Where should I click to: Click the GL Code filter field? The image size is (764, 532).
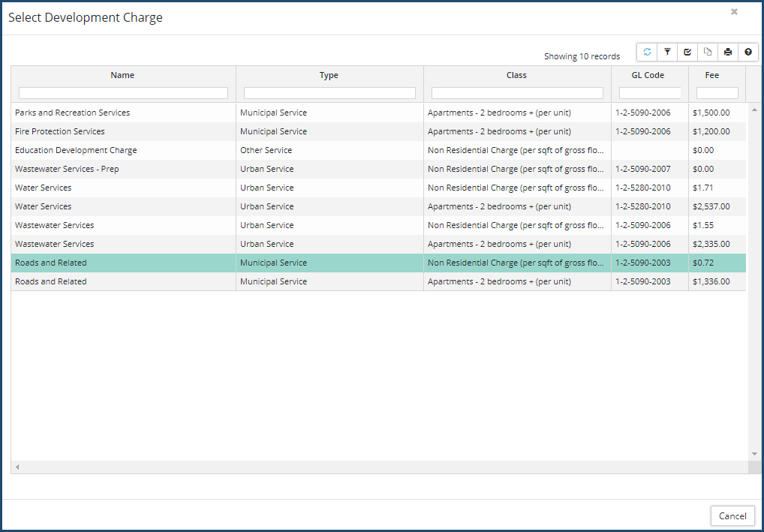[649, 93]
